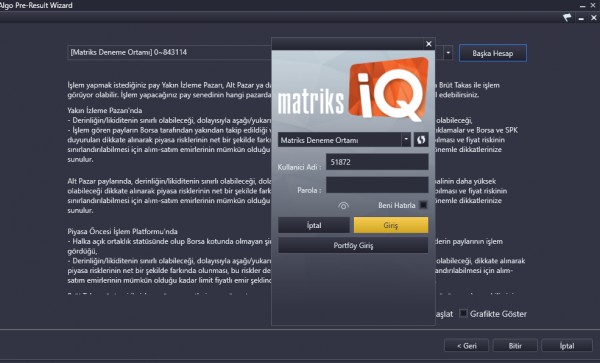Viewport: 600px width, 363px height.
Task: Enable the Grafikte Göster checkbox
Action: pos(463,314)
